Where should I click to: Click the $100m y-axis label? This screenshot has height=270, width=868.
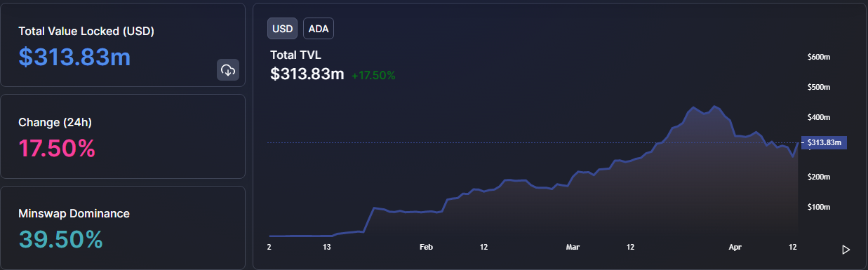click(x=819, y=208)
